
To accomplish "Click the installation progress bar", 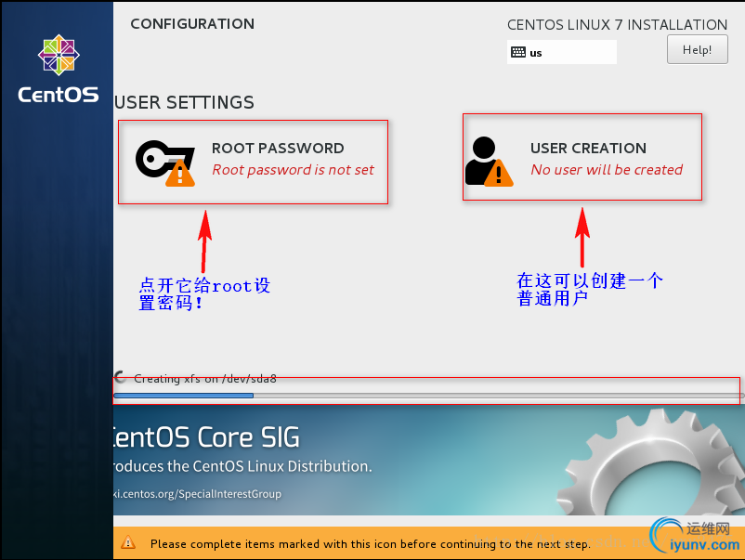I will [428, 396].
